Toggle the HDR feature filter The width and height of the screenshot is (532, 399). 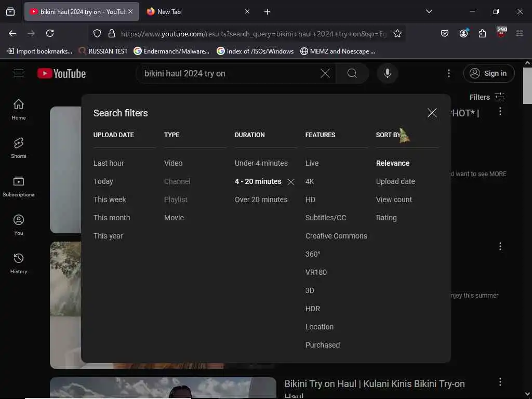312,309
